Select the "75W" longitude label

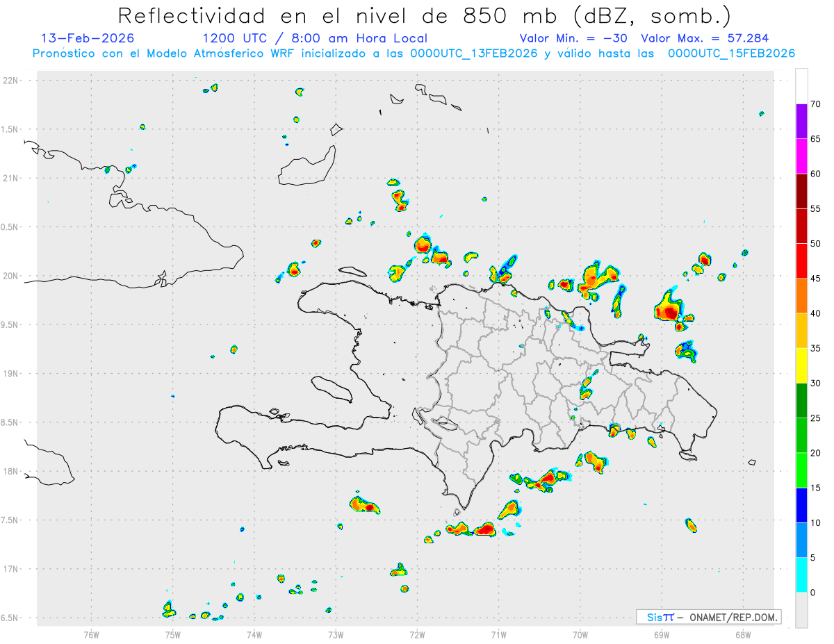pyautogui.click(x=173, y=634)
